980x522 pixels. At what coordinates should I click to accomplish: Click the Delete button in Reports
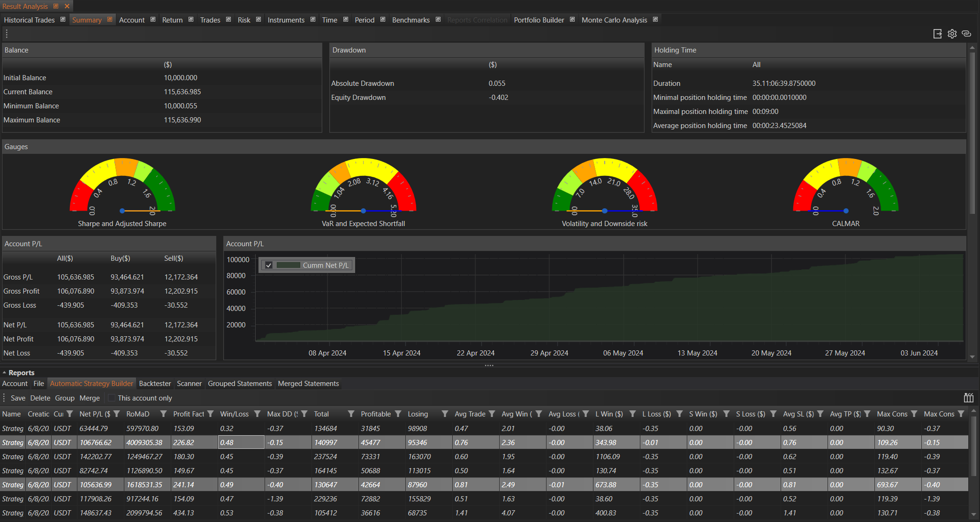point(40,398)
